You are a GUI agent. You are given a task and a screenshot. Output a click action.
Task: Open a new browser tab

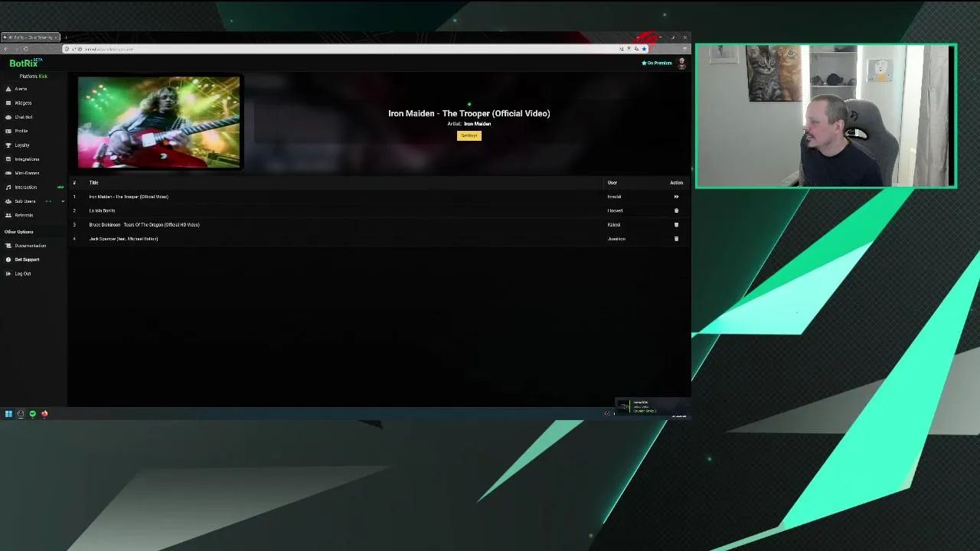pyautogui.click(x=66, y=37)
